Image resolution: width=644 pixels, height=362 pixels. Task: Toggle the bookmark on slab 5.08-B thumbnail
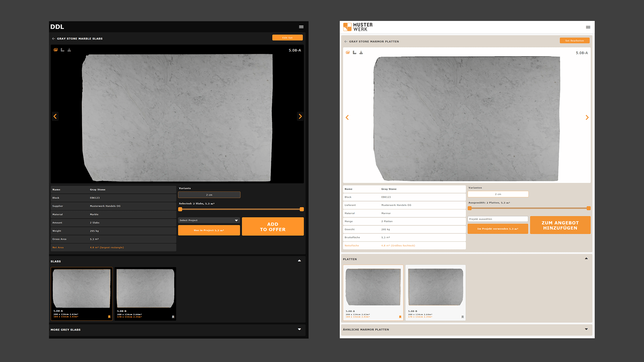click(173, 317)
